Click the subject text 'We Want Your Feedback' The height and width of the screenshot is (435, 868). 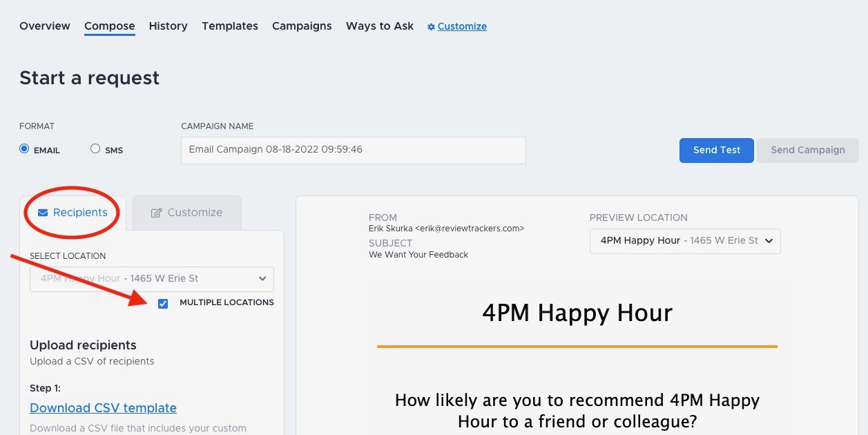(418, 255)
